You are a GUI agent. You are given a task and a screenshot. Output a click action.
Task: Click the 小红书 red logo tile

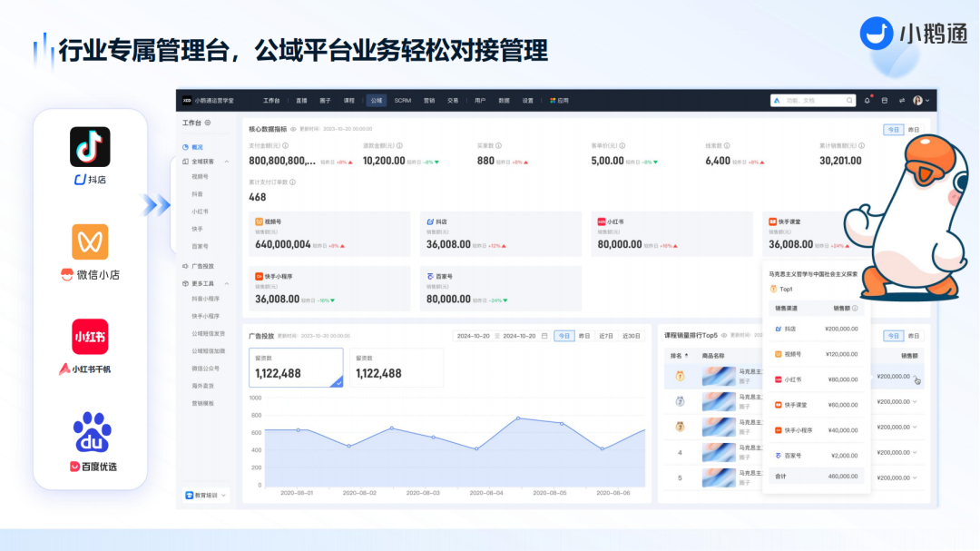point(90,337)
